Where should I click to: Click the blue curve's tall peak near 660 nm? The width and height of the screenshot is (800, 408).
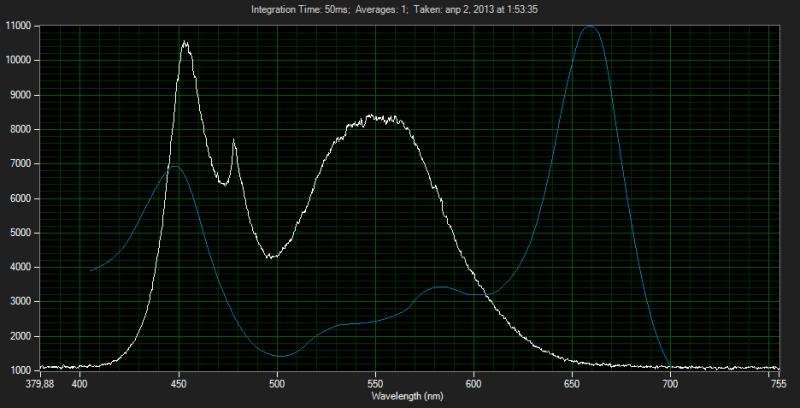[588, 27]
